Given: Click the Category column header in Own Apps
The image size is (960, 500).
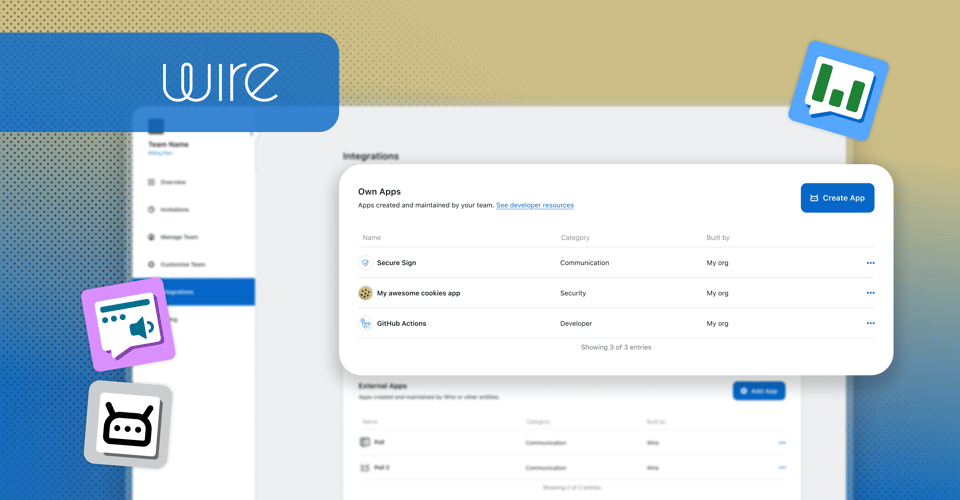Looking at the screenshot, I should 575,237.
